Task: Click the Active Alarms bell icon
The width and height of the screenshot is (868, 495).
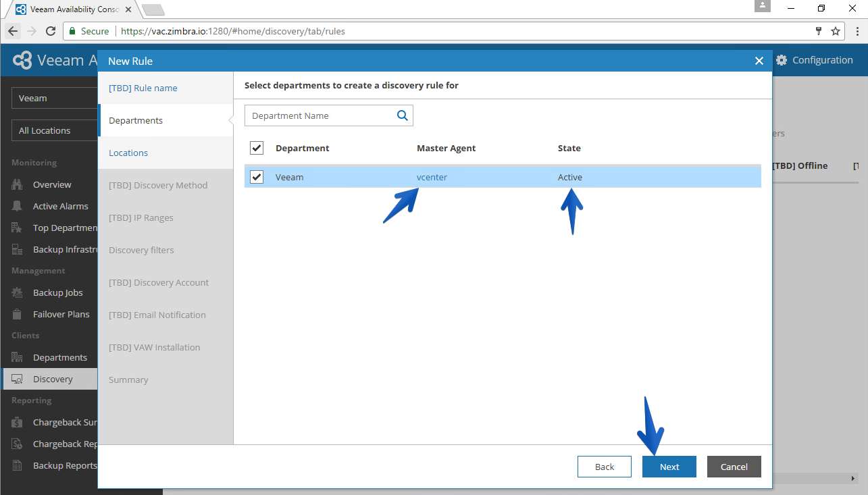Action: point(18,206)
